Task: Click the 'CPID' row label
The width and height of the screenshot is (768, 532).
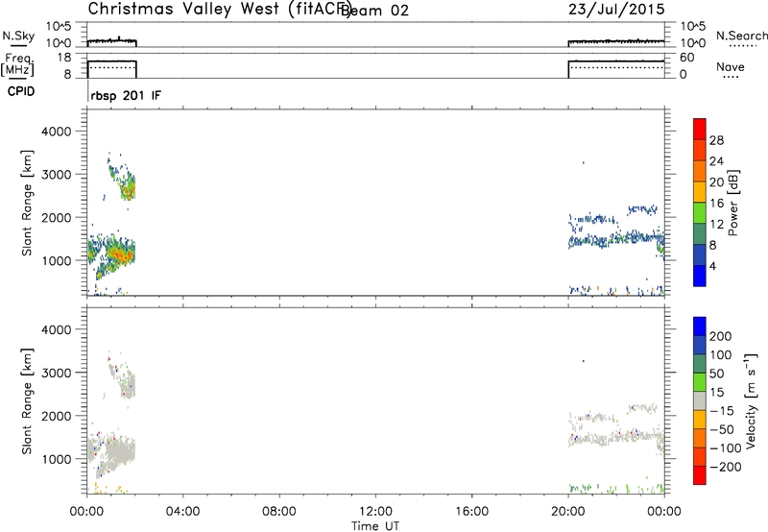Action: pyautogui.click(x=21, y=91)
